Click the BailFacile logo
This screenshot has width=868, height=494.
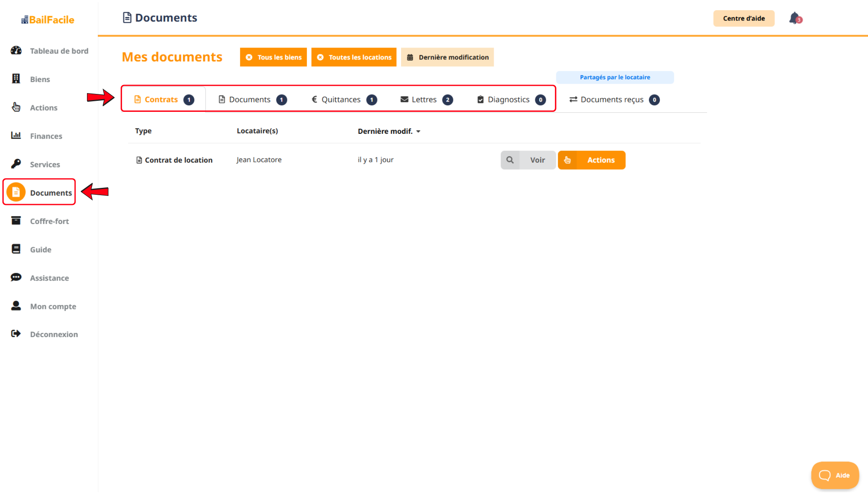[48, 20]
